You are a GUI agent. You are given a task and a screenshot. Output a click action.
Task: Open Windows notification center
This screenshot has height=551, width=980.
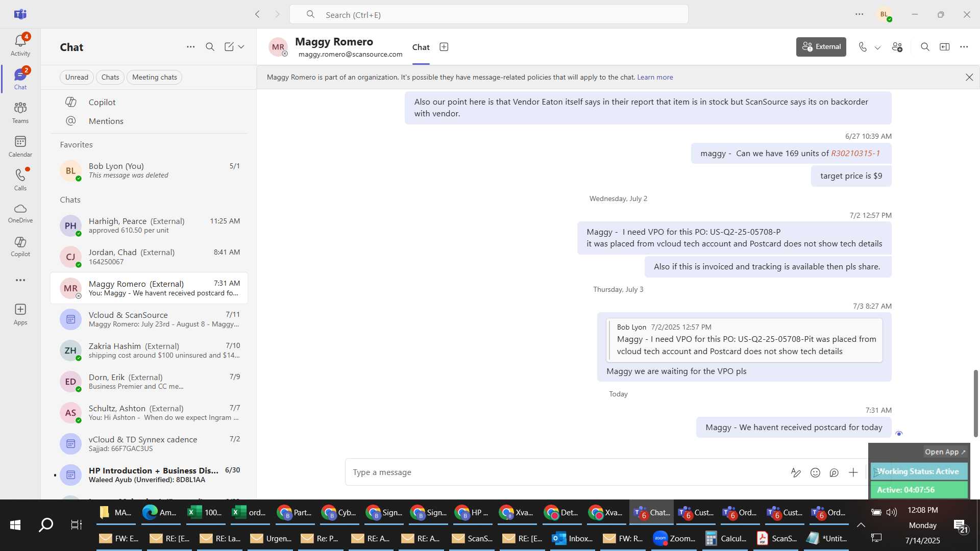coord(961,525)
